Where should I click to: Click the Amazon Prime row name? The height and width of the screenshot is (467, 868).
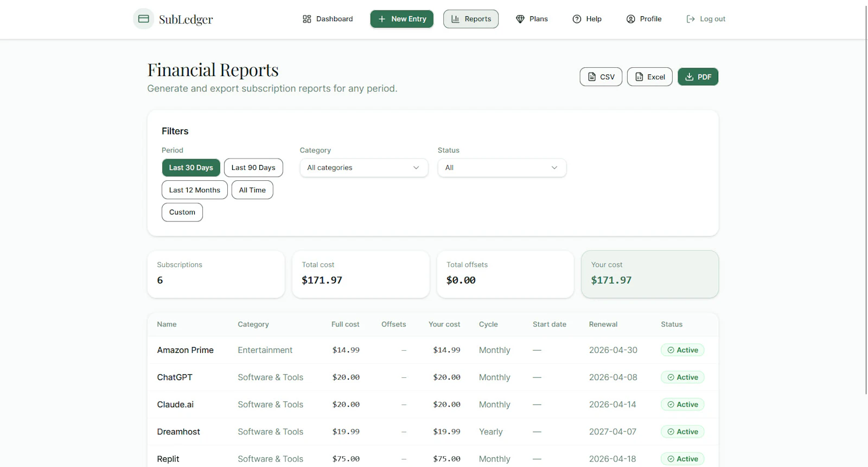[186, 350]
